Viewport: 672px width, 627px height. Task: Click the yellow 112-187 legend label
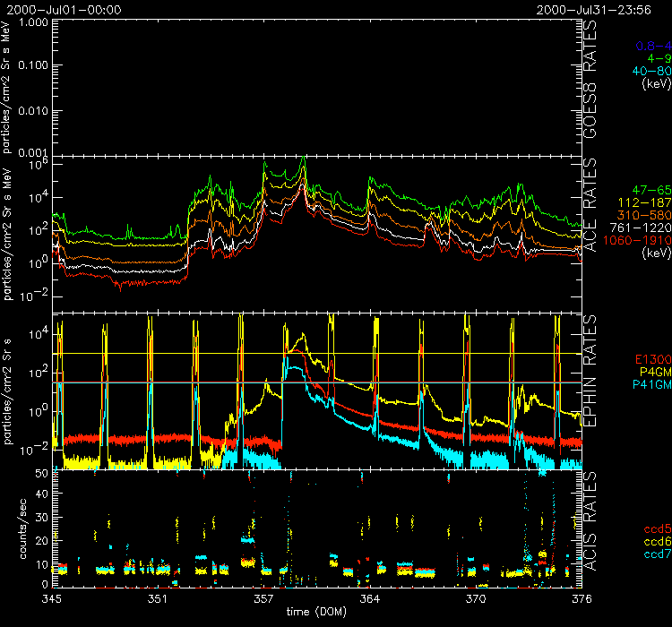646,203
